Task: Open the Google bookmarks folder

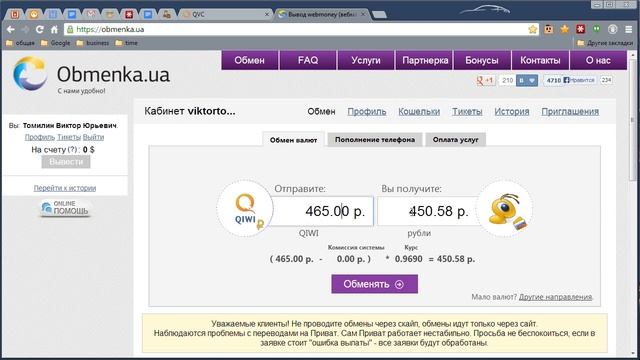Action: tap(56, 43)
